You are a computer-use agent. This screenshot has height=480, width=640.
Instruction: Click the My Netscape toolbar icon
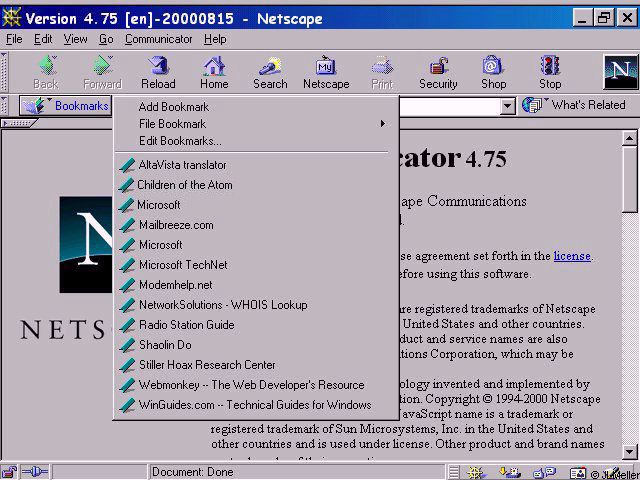coord(326,72)
